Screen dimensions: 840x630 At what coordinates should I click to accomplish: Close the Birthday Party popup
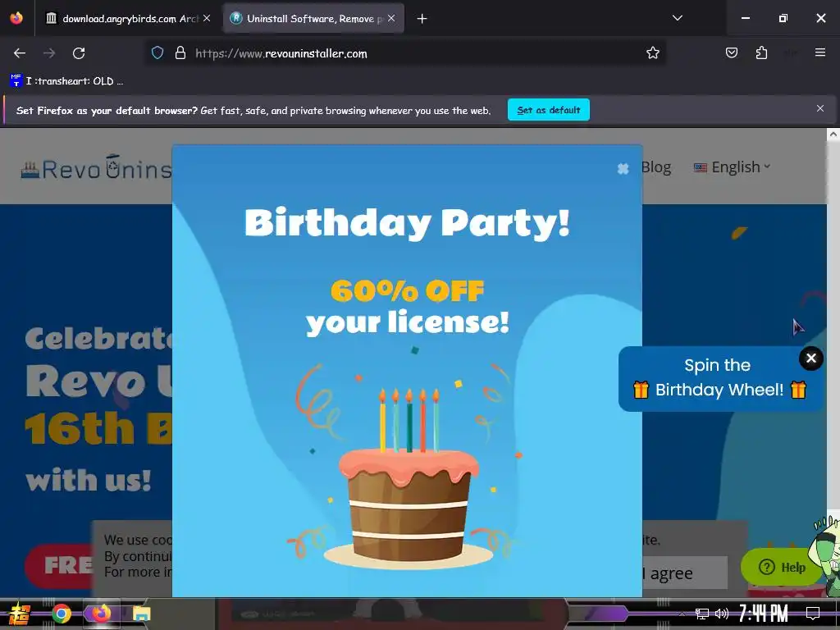tap(623, 169)
